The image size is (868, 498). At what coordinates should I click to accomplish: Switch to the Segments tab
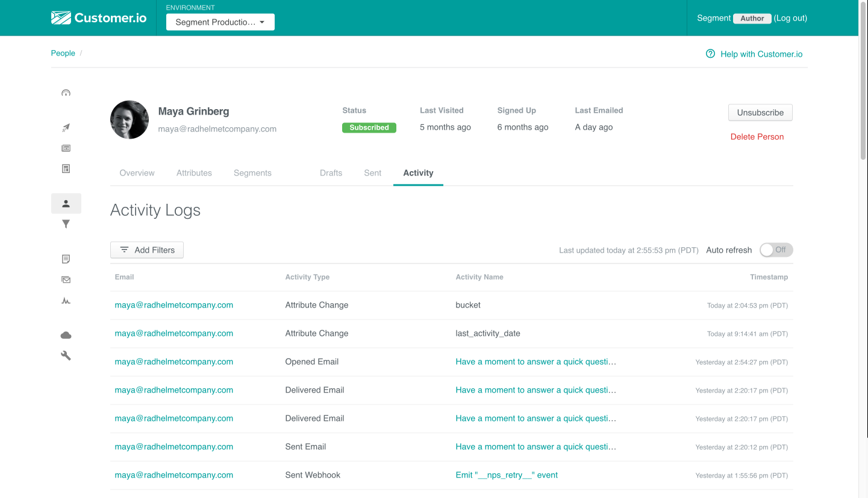pyautogui.click(x=252, y=173)
